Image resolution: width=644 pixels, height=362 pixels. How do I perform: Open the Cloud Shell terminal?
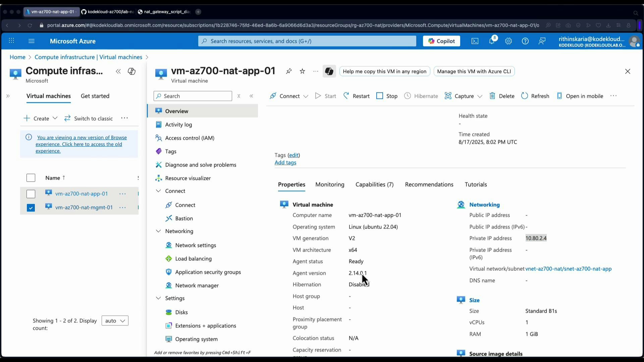(x=475, y=41)
